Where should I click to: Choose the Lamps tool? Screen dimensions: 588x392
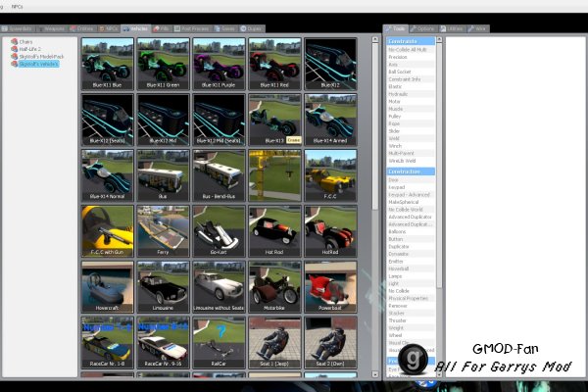pyautogui.click(x=411, y=276)
